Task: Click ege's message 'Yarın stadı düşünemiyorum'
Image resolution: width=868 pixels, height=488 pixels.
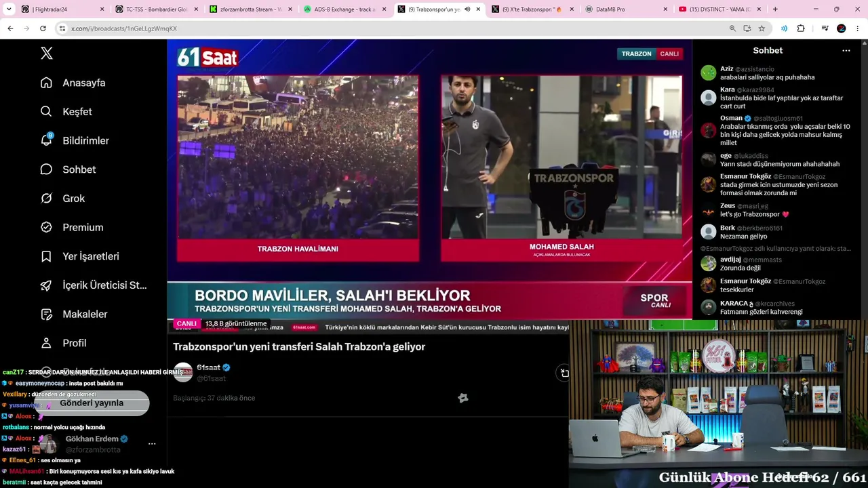Action: pos(780,164)
